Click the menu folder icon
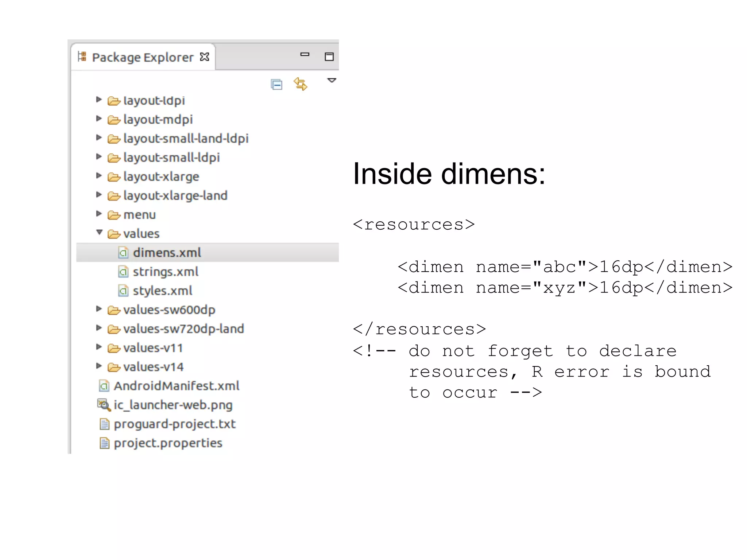Viewport: 747px width, 560px height. [x=114, y=215]
